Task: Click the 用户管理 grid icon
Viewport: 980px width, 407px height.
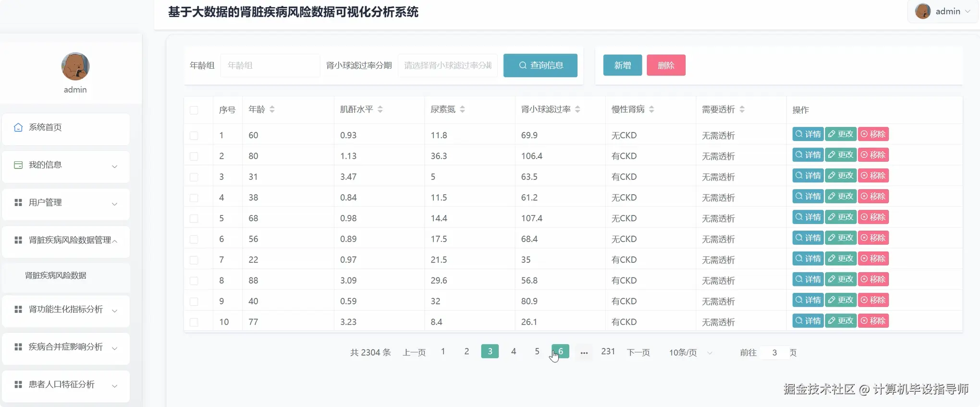Action: click(x=18, y=203)
